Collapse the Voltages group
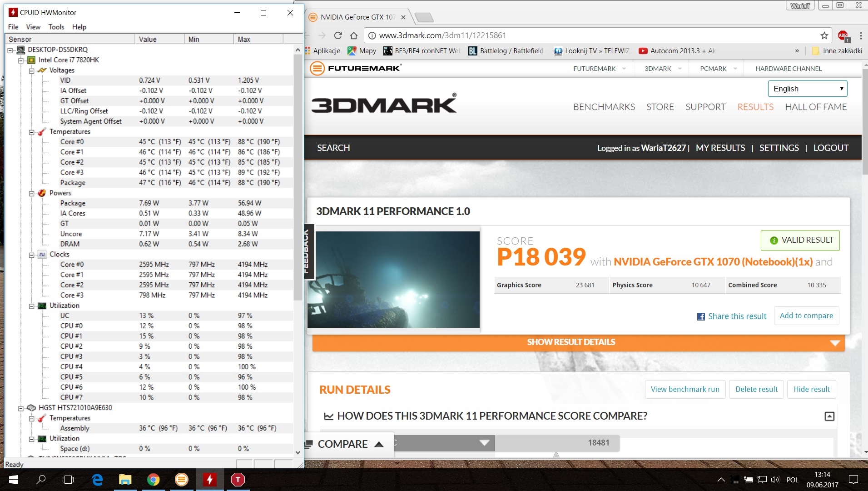The width and height of the screenshot is (868, 491). (32, 70)
